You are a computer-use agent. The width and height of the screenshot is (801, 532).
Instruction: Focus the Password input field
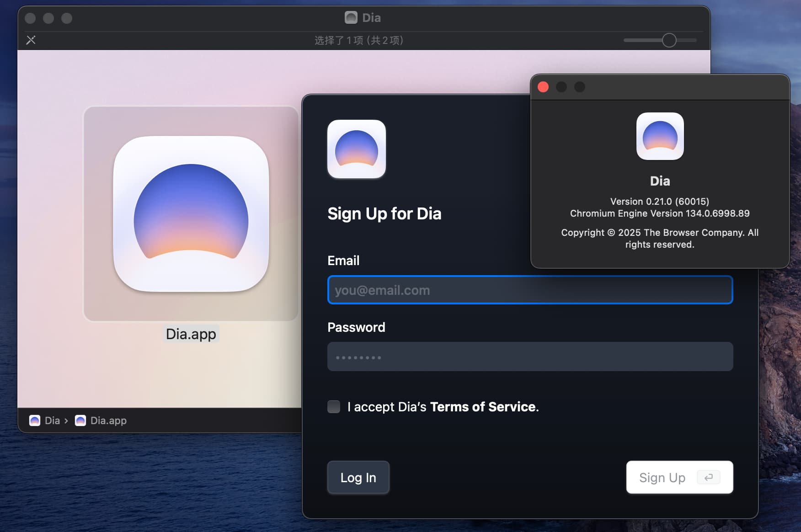[530, 356]
